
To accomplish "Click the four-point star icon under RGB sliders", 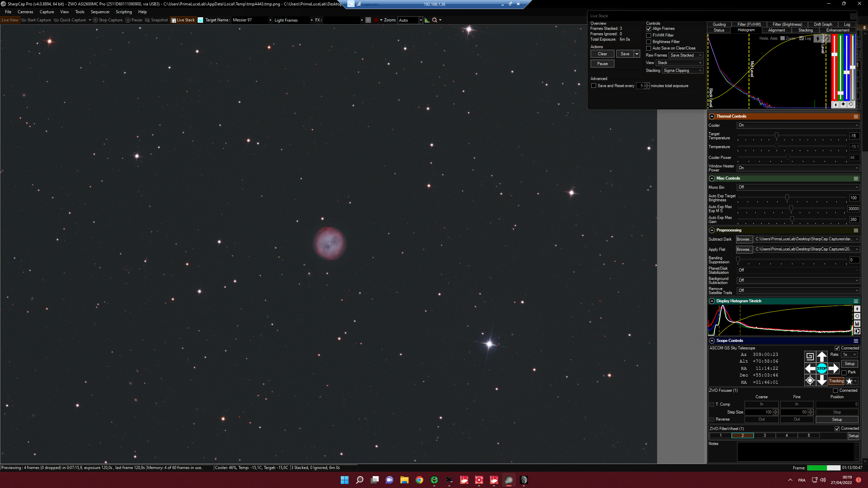I will [843, 105].
